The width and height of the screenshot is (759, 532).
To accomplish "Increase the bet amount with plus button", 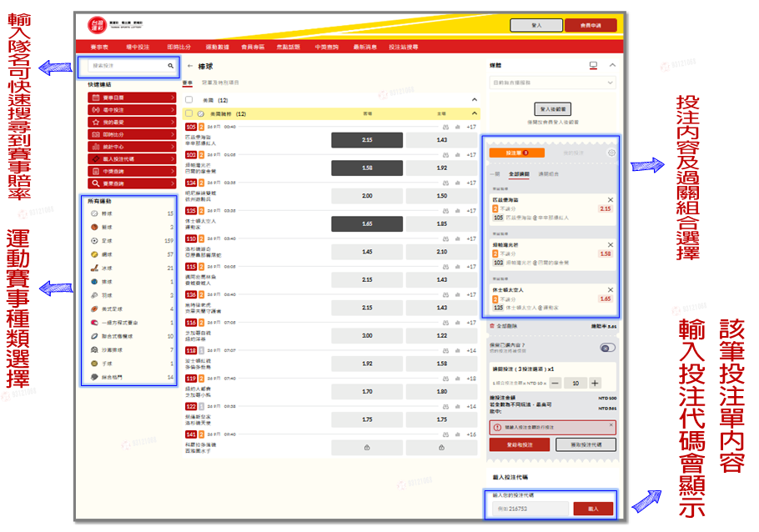I will coord(595,383).
